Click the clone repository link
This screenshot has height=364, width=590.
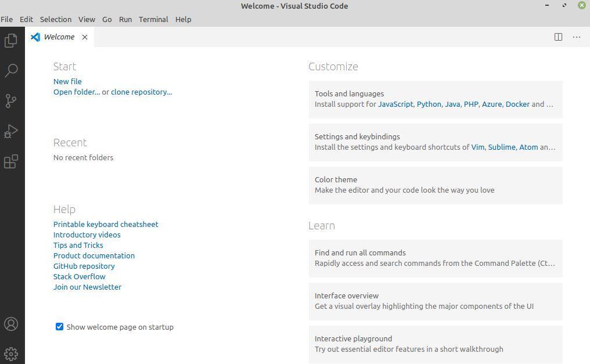coord(141,92)
